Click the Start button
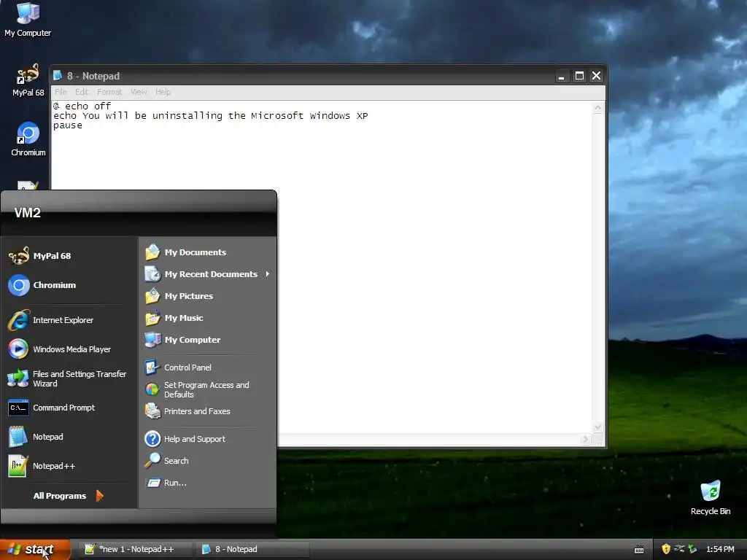 click(x=35, y=549)
